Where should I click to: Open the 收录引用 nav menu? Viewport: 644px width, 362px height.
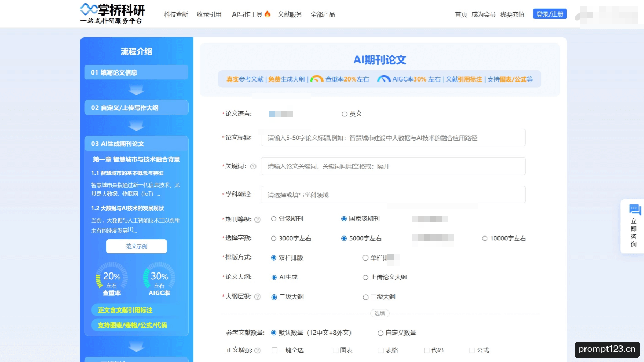(x=209, y=14)
